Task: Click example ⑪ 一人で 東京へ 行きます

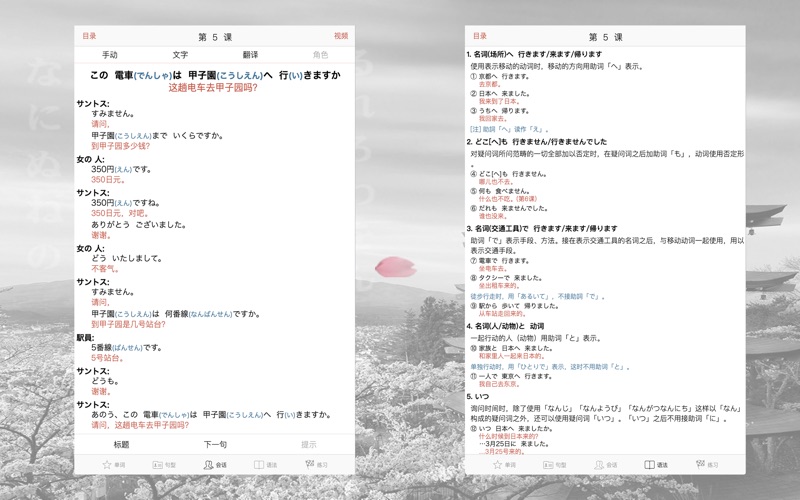Action: 512,377
